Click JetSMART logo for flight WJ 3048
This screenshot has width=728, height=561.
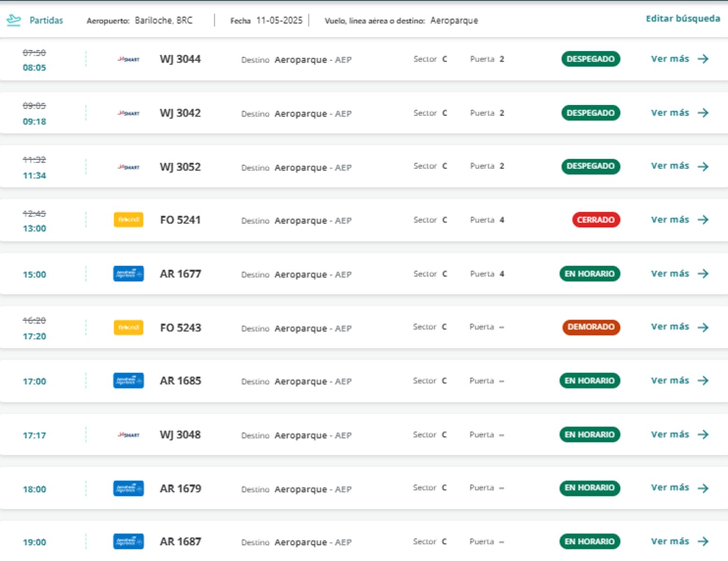coord(128,435)
